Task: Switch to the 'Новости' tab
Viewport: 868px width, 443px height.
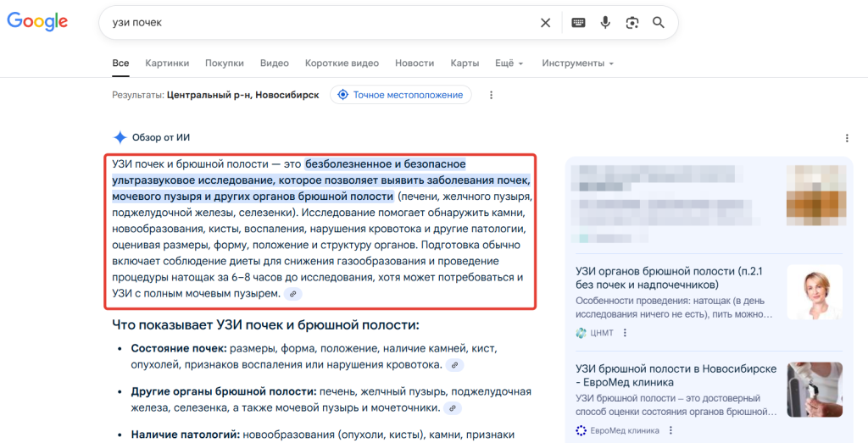Action: [415, 63]
